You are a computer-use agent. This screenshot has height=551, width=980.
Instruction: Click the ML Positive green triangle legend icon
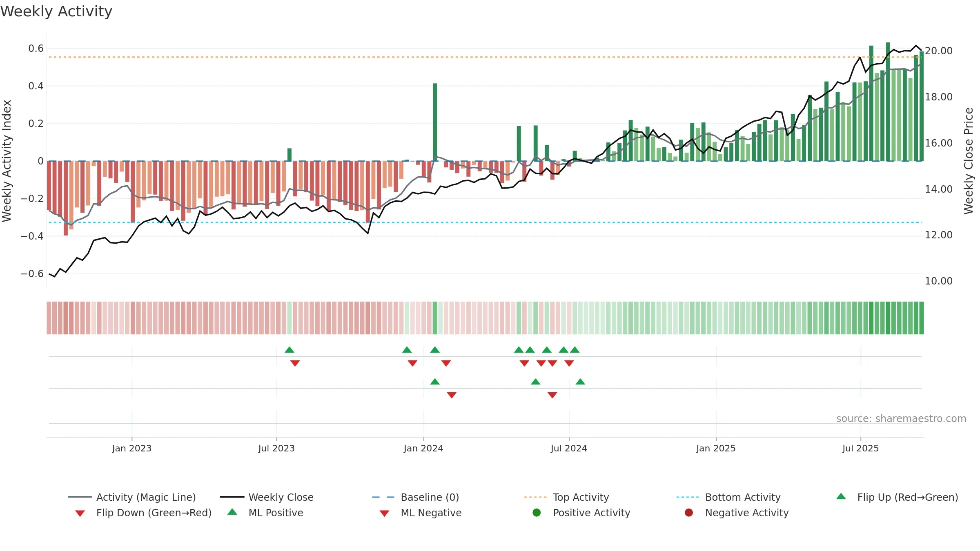tap(232, 512)
